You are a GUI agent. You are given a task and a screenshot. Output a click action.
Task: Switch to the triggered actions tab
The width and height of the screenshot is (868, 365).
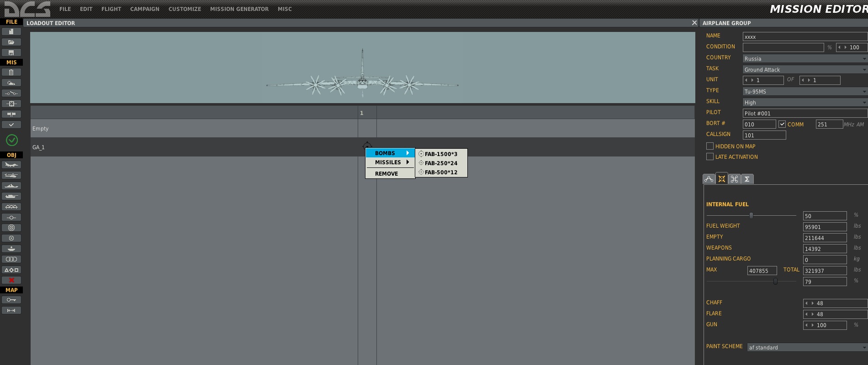click(x=735, y=179)
